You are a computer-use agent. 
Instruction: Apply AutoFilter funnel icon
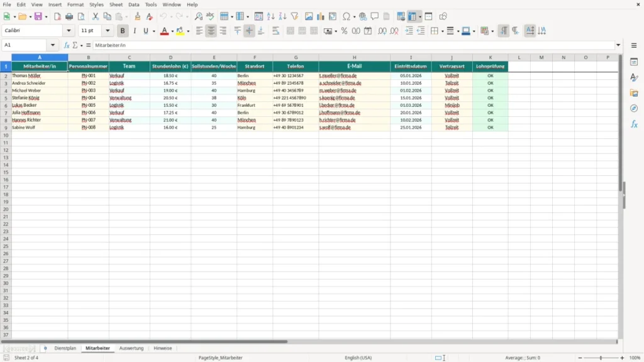[294, 16]
